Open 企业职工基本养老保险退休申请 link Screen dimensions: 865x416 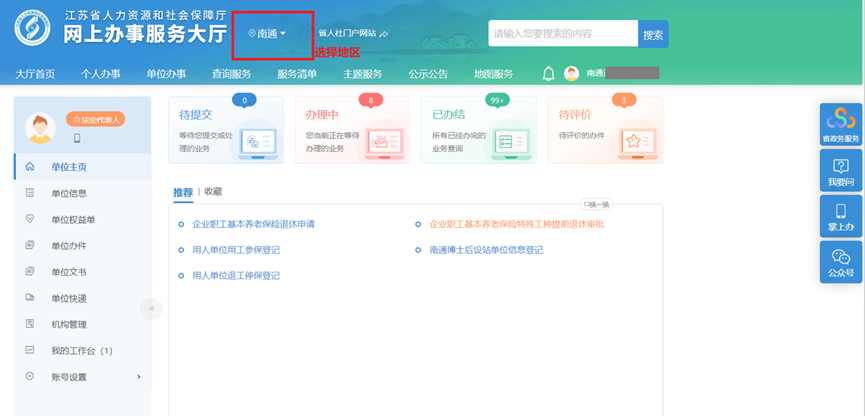click(253, 224)
